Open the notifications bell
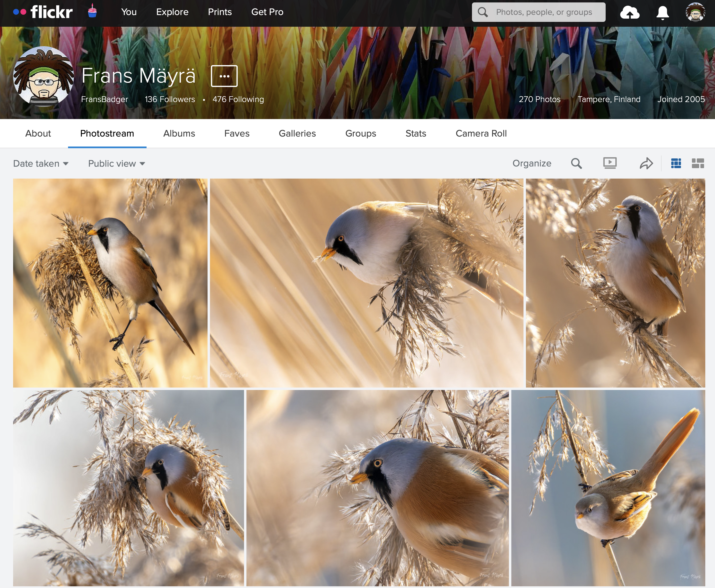This screenshot has width=715, height=588. point(662,13)
